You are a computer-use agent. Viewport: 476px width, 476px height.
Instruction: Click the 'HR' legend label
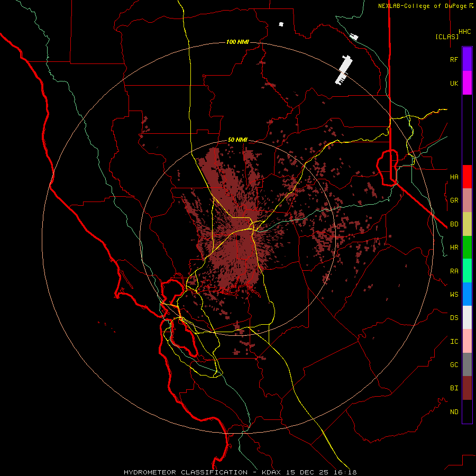tap(454, 248)
